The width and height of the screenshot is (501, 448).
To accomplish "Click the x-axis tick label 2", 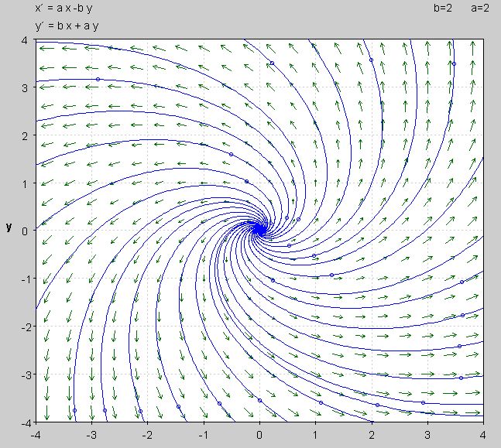I will pyautogui.click(x=372, y=435).
